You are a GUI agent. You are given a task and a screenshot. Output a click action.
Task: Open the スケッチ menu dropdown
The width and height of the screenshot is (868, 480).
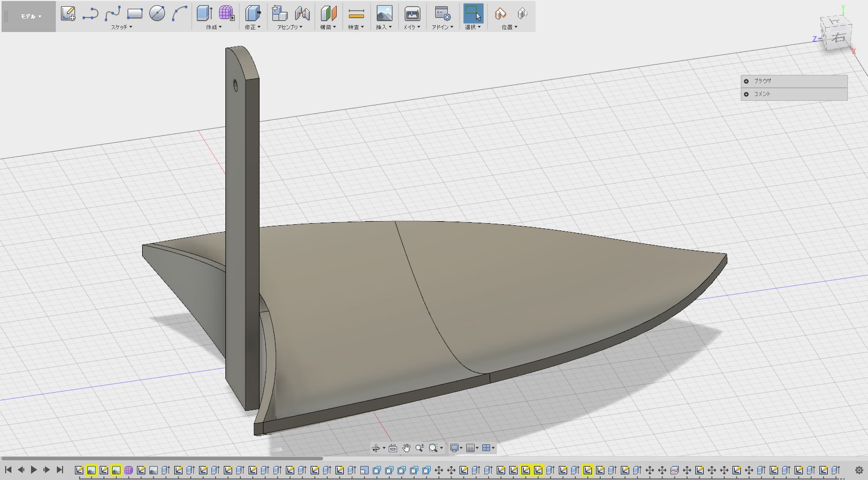[121, 27]
